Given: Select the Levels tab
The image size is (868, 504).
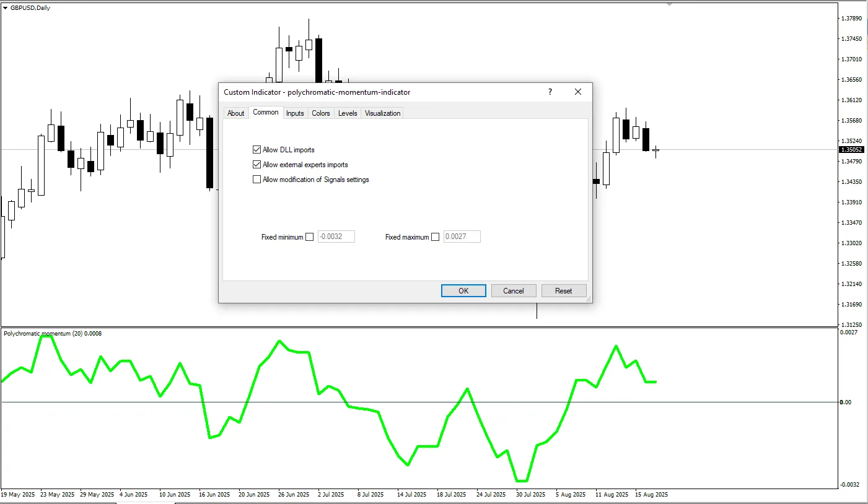Looking at the screenshot, I should (x=347, y=113).
